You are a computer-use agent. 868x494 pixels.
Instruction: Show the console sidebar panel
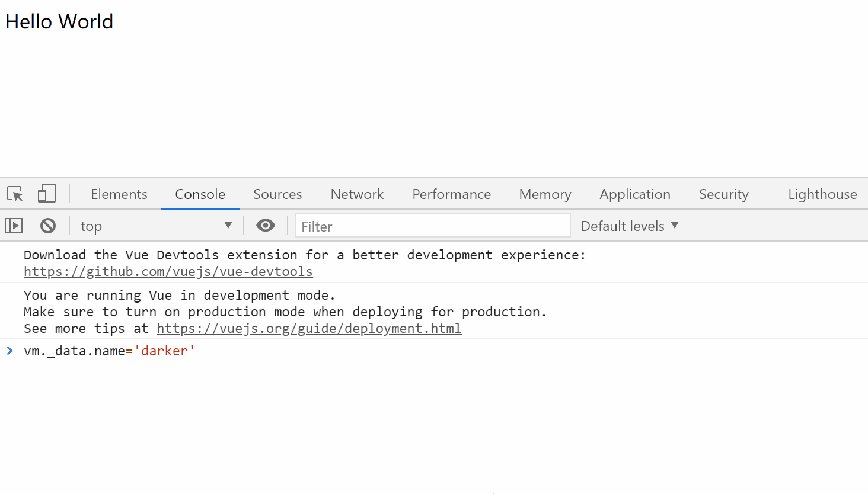14,226
